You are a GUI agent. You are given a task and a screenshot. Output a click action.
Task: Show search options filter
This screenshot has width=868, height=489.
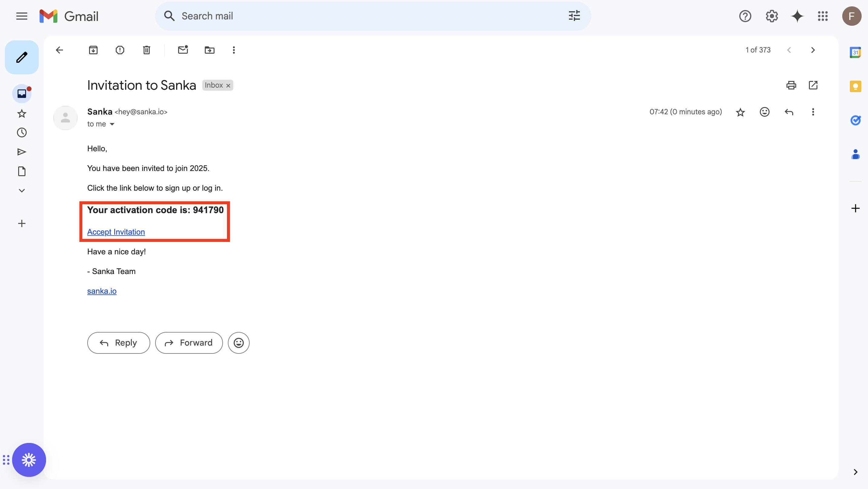574,16
